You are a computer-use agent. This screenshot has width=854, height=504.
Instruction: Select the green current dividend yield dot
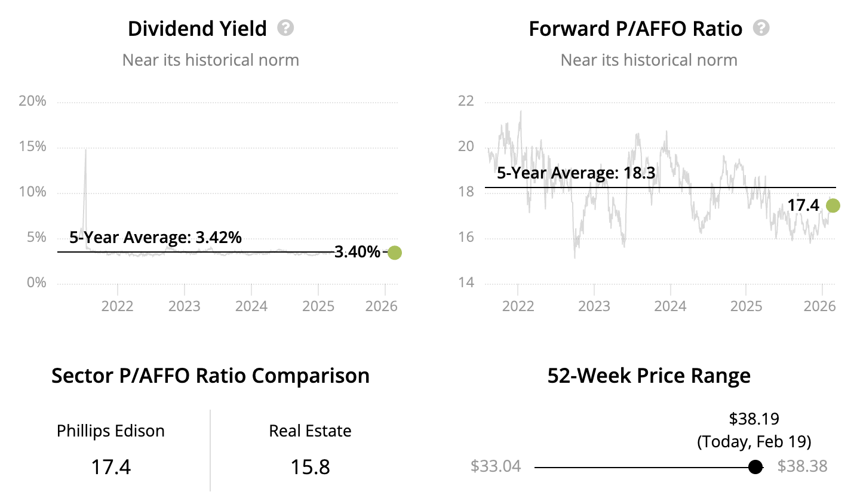[394, 253]
